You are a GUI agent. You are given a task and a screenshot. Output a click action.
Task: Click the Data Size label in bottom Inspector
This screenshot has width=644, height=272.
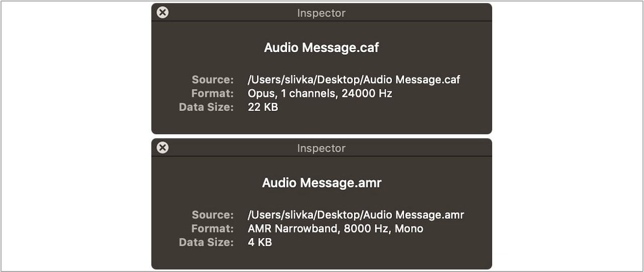click(x=207, y=242)
